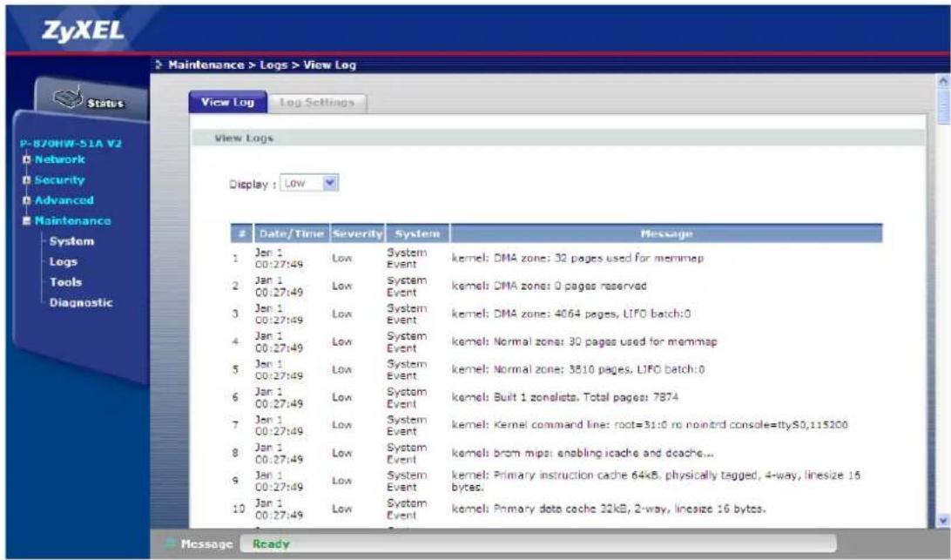Open the Security section

[59, 180]
